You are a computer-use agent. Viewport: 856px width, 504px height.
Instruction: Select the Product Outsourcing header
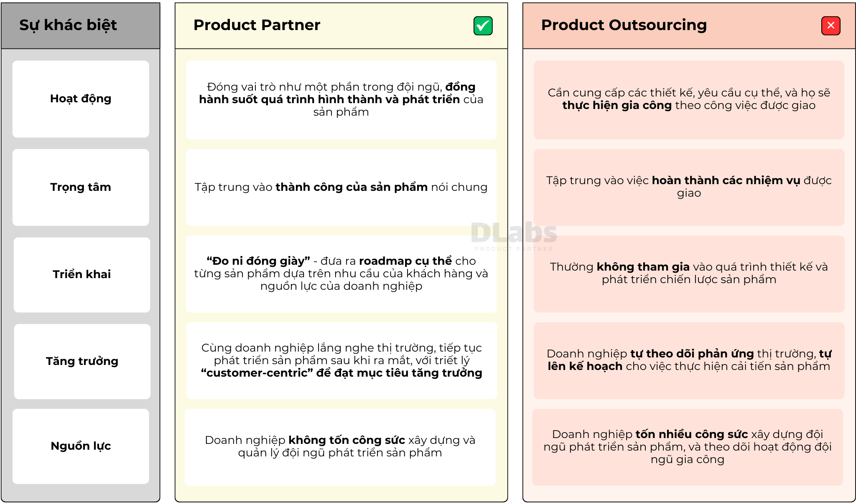coord(624,25)
